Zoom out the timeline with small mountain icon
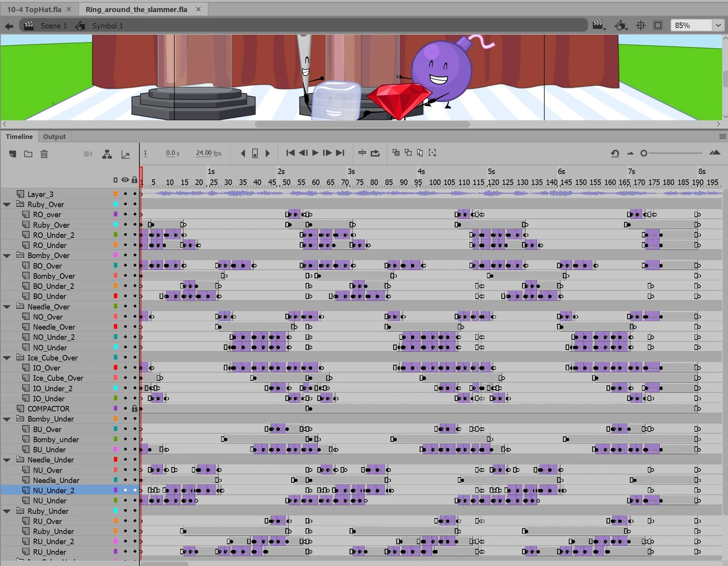 tap(630, 153)
